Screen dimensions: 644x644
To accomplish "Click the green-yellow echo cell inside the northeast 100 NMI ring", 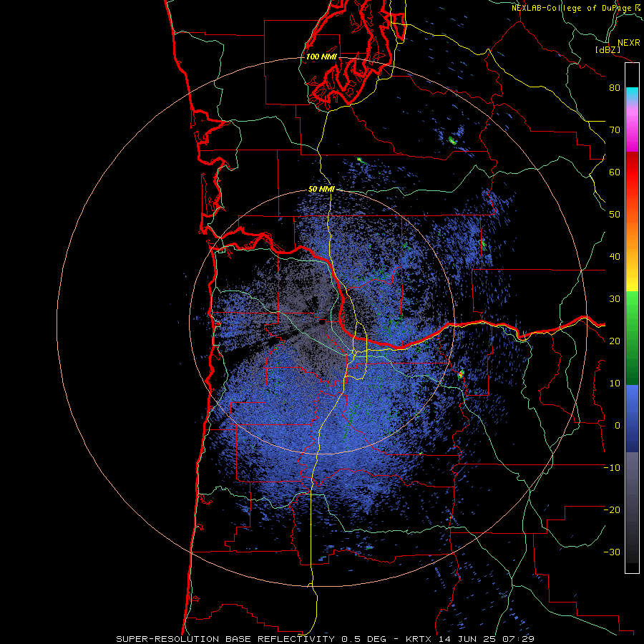I will coord(453,141).
